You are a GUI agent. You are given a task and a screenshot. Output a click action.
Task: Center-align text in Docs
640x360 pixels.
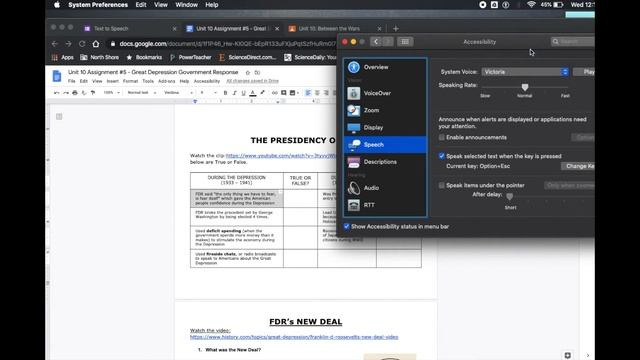click(x=317, y=93)
